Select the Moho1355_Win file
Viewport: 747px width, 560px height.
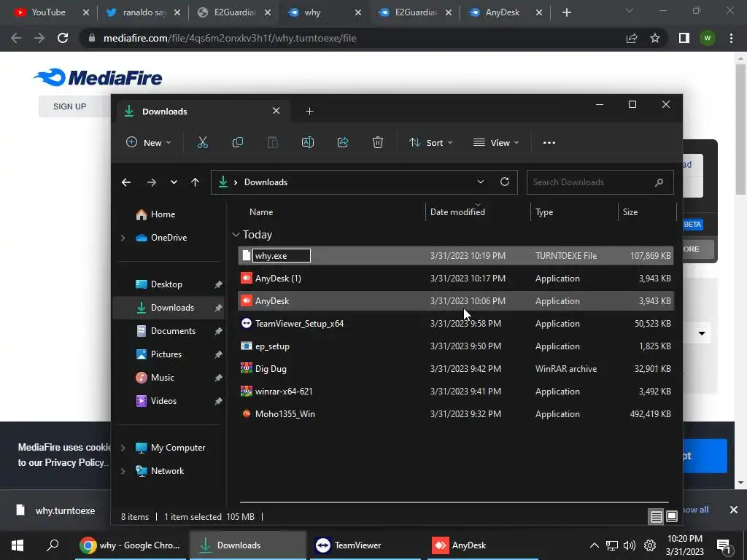tap(456, 414)
